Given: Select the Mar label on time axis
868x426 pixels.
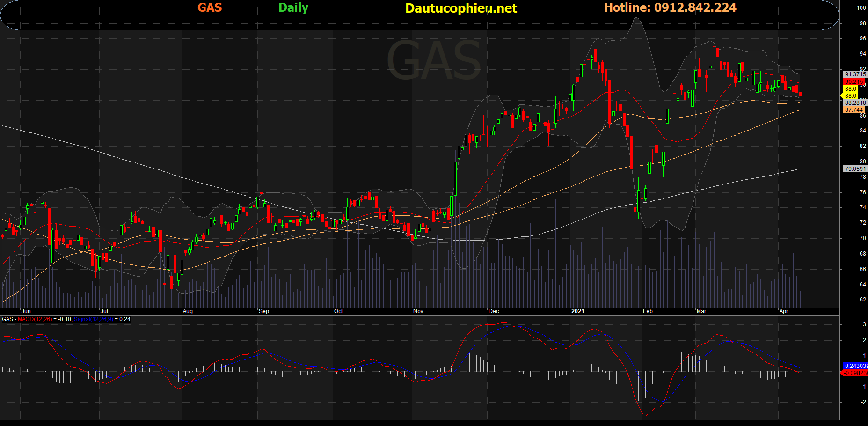Looking at the screenshot, I should [x=701, y=311].
